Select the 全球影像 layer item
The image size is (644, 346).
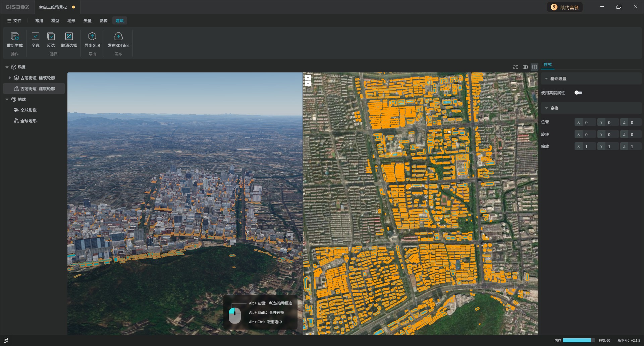point(29,110)
